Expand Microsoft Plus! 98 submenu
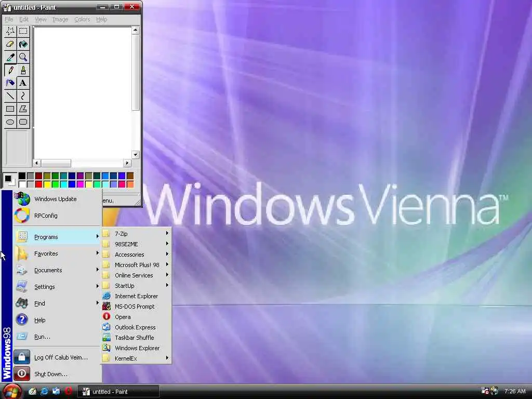 [136, 265]
